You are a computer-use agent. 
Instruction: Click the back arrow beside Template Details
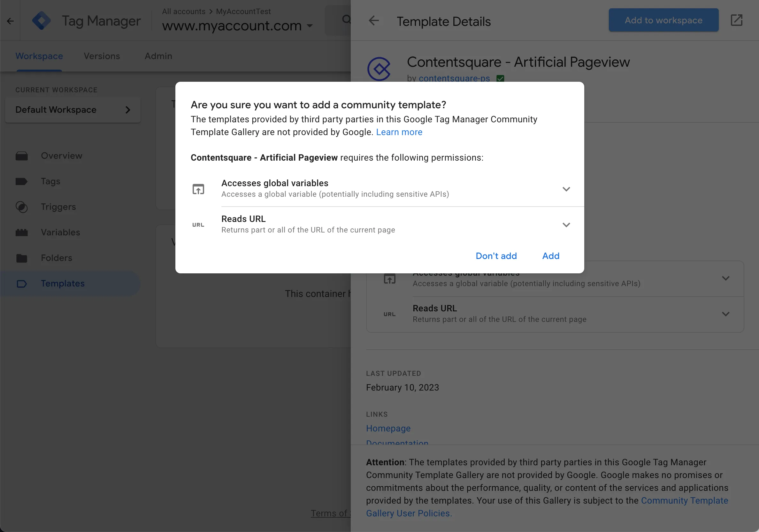(373, 21)
